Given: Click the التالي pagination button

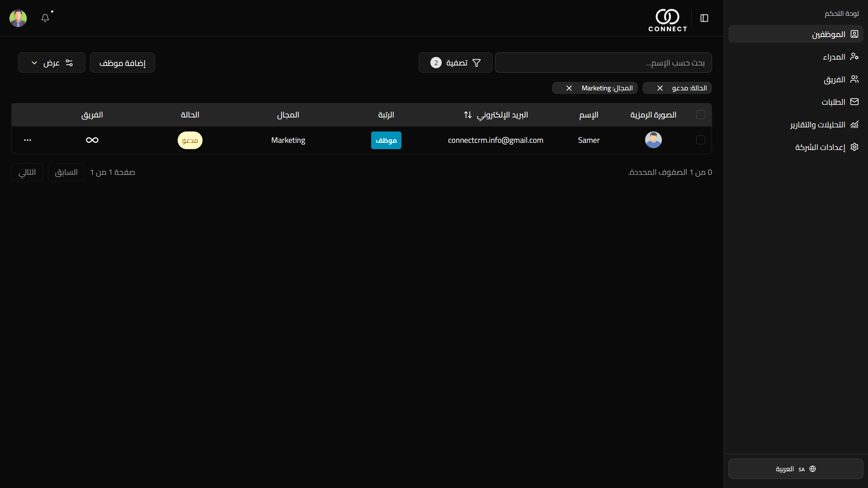Looking at the screenshot, I should 27,172.
